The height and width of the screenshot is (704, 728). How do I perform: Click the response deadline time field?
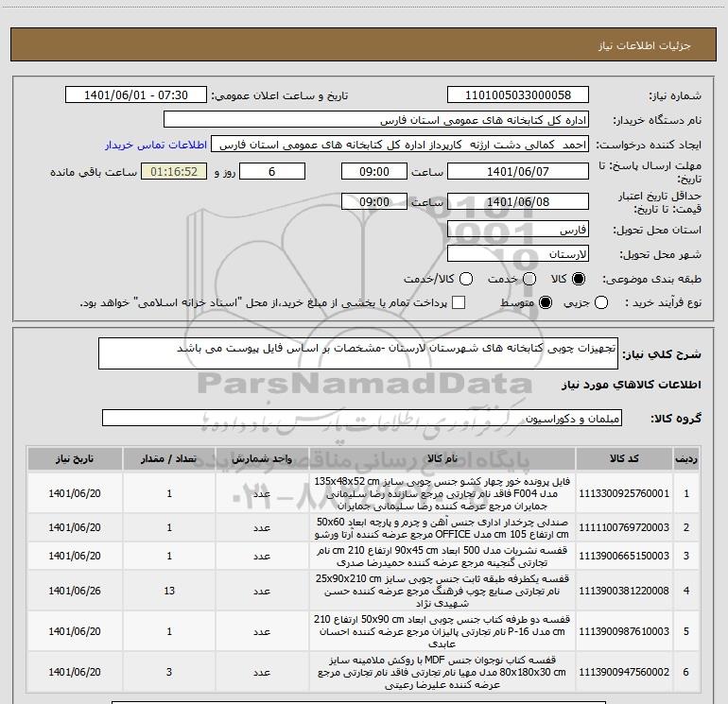tap(374, 171)
